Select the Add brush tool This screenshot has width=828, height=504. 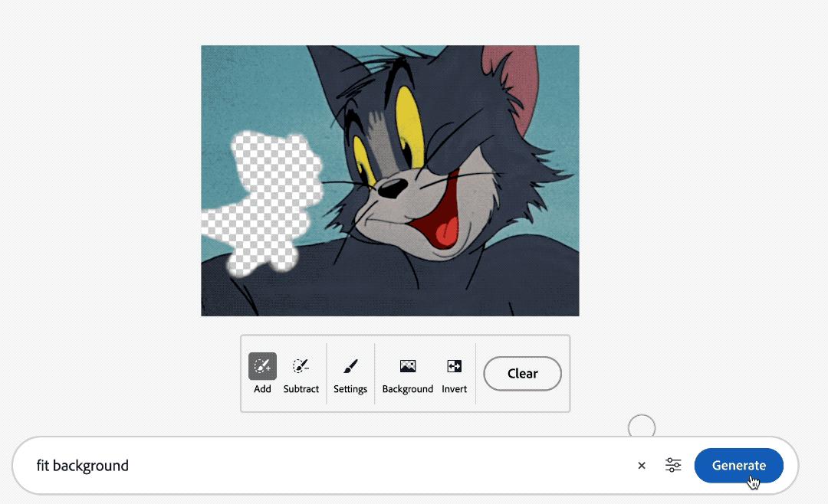pyautogui.click(x=262, y=374)
